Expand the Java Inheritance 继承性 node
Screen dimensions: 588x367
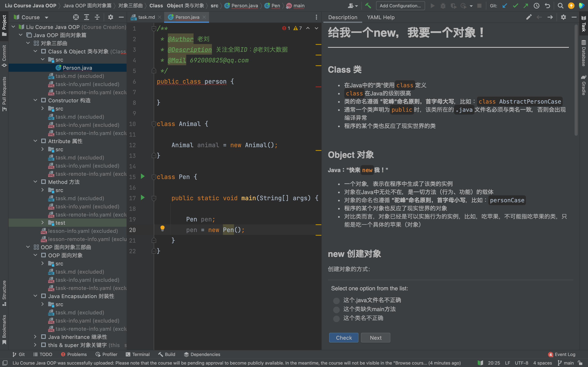[x=35, y=337]
